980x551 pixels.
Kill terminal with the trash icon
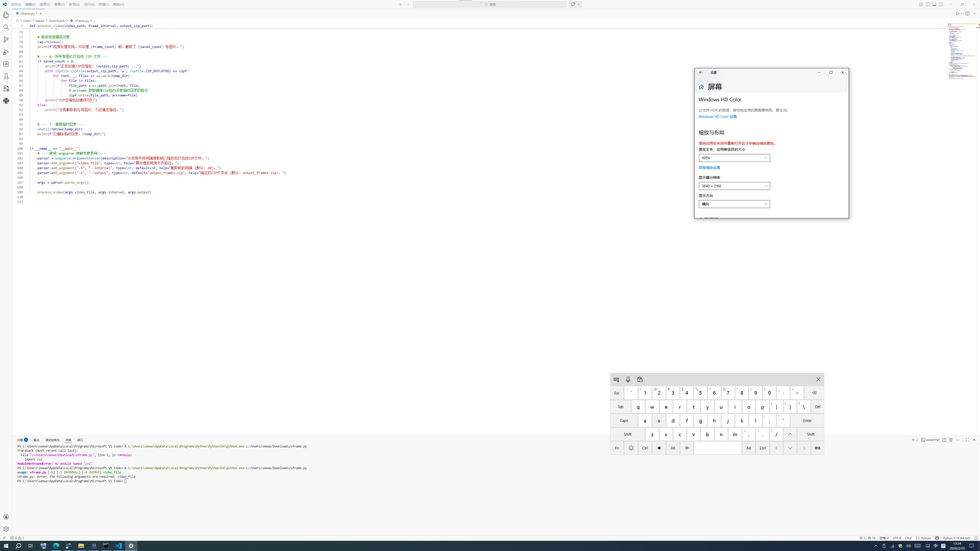(951, 440)
